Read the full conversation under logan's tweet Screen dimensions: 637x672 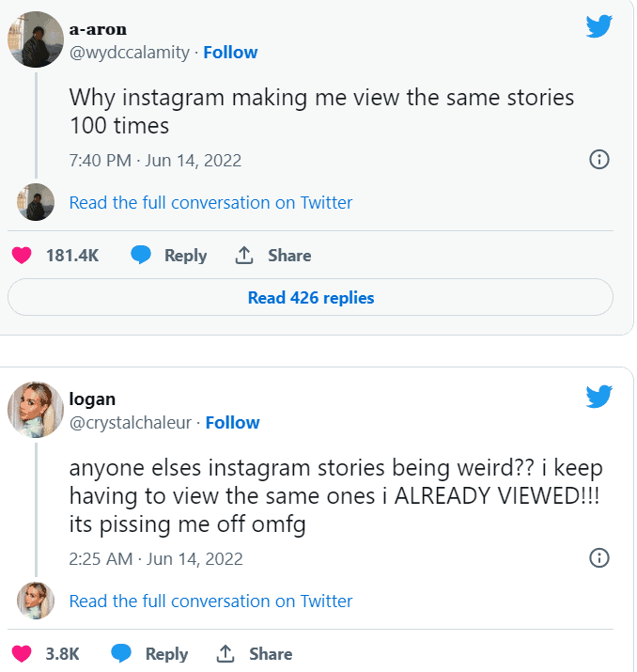210,601
